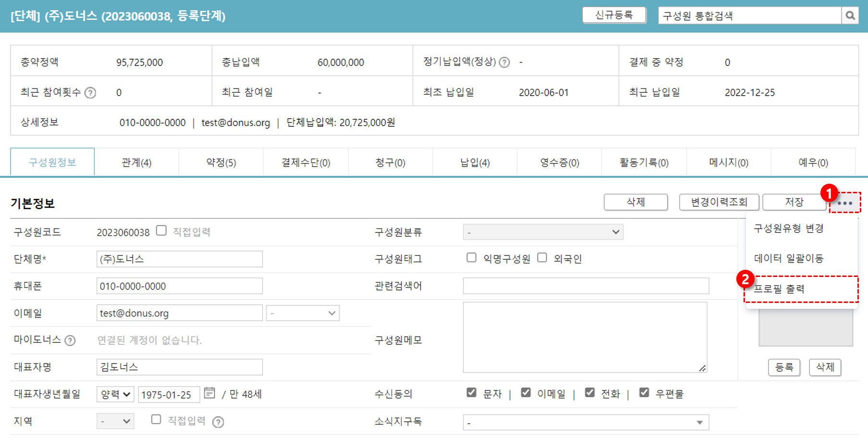Click the 관련검색어 input field
The height and width of the screenshot is (440, 868).
click(586, 286)
